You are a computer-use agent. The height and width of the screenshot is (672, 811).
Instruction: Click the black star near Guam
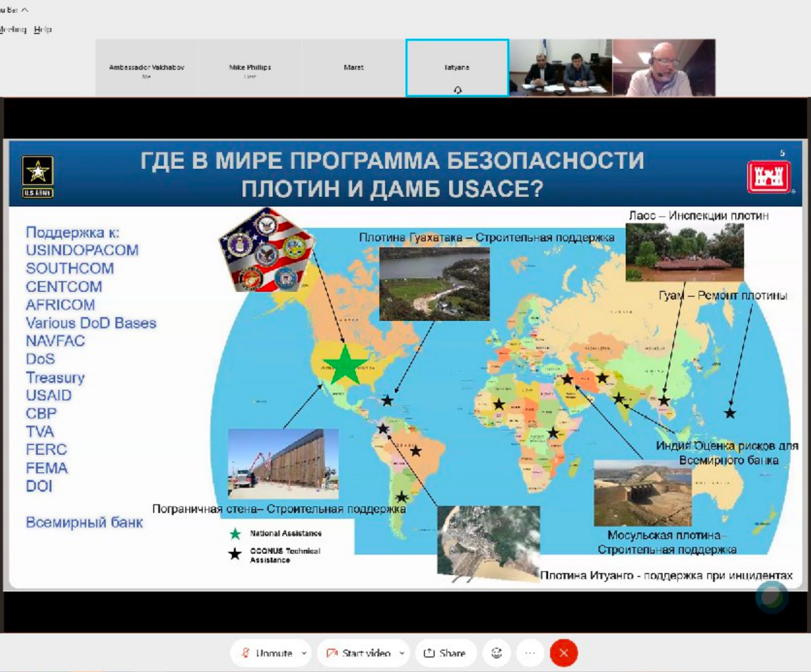[730, 414]
